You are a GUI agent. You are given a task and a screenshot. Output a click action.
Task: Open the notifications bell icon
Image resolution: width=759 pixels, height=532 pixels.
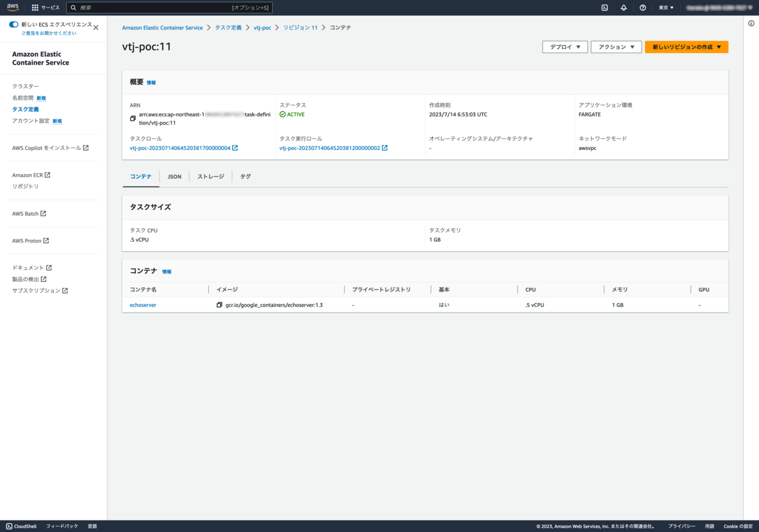click(624, 8)
